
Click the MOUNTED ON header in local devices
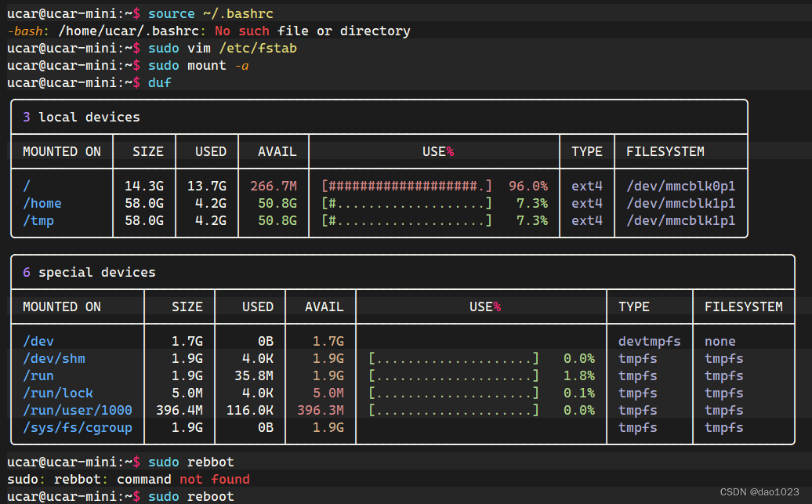(x=62, y=152)
